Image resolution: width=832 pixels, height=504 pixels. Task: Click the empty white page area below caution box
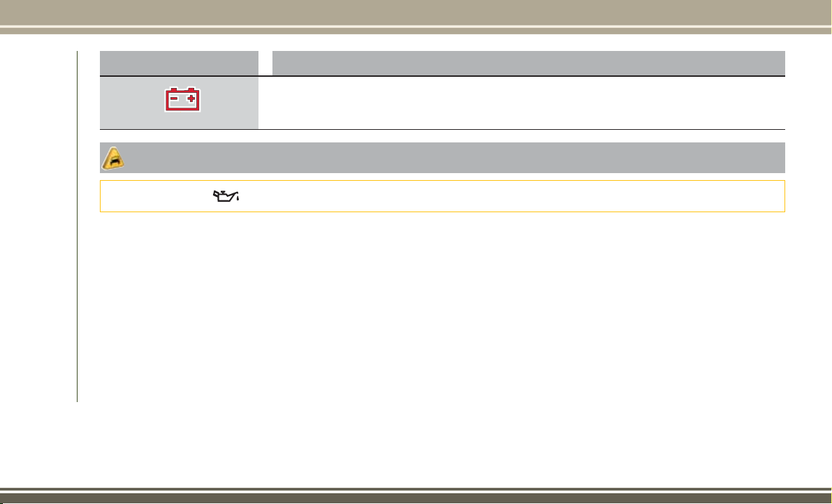pos(442,307)
